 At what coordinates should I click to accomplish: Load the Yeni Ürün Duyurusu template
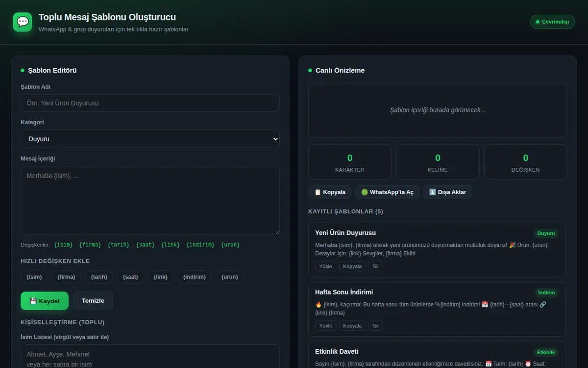326,266
